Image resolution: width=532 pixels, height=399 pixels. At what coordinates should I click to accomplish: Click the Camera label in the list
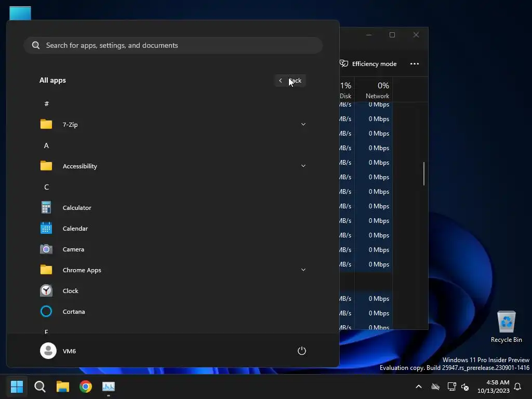pyautogui.click(x=73, y=249)
